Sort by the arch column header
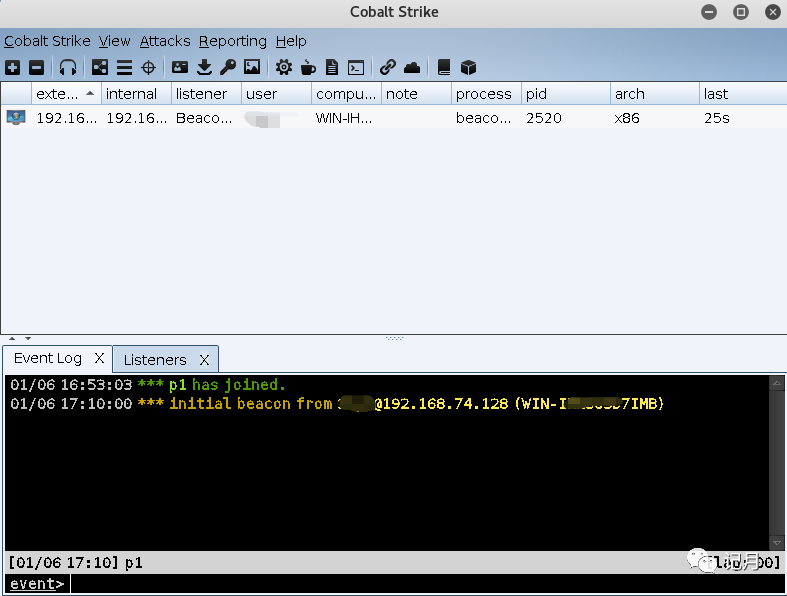Image resolution: width=787 pixels, height=596 pixels. click(655, 94)
